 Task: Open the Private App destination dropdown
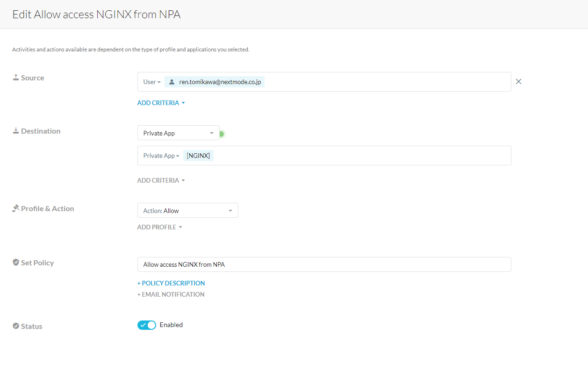tap(178, 133)
